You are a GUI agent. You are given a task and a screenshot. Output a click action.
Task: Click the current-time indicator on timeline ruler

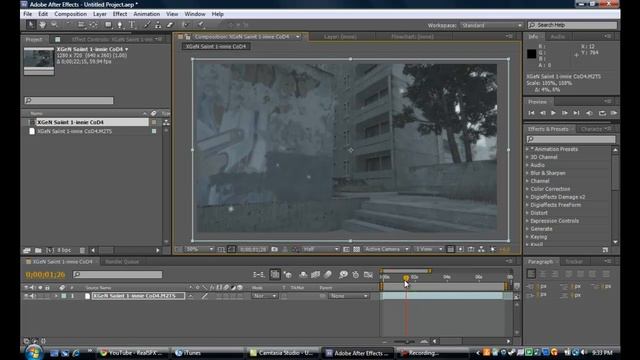click(x=406, y=278)
